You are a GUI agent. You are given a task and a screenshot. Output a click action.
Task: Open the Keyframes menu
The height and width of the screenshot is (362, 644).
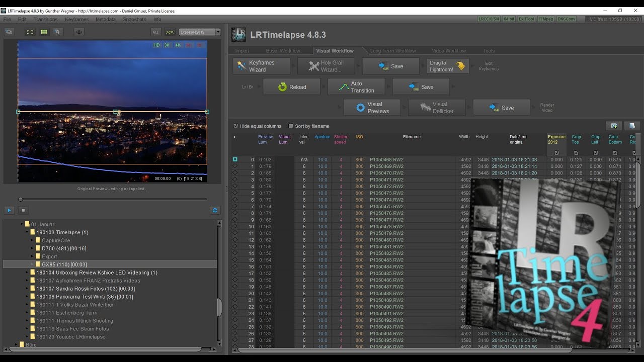77,19
